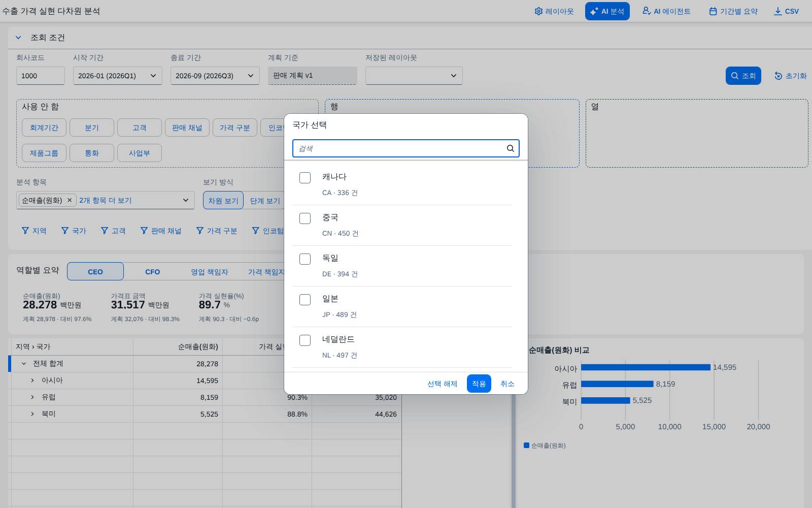Screen dimensions: 812x508
Task: Click the 초기화 reset icon
Action: pyautogui.click(x=778, y=76)
